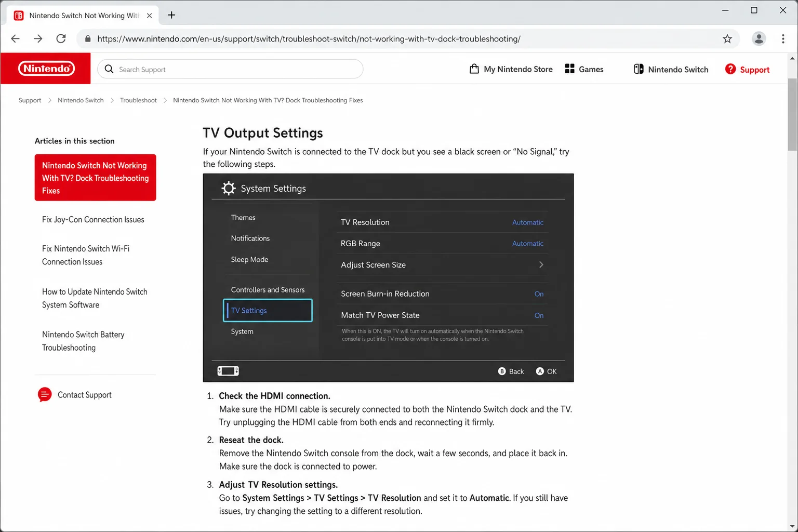Open the browser profile icon
The width and height of the screenshot is (798, 532).
click(x=759, y=38)
